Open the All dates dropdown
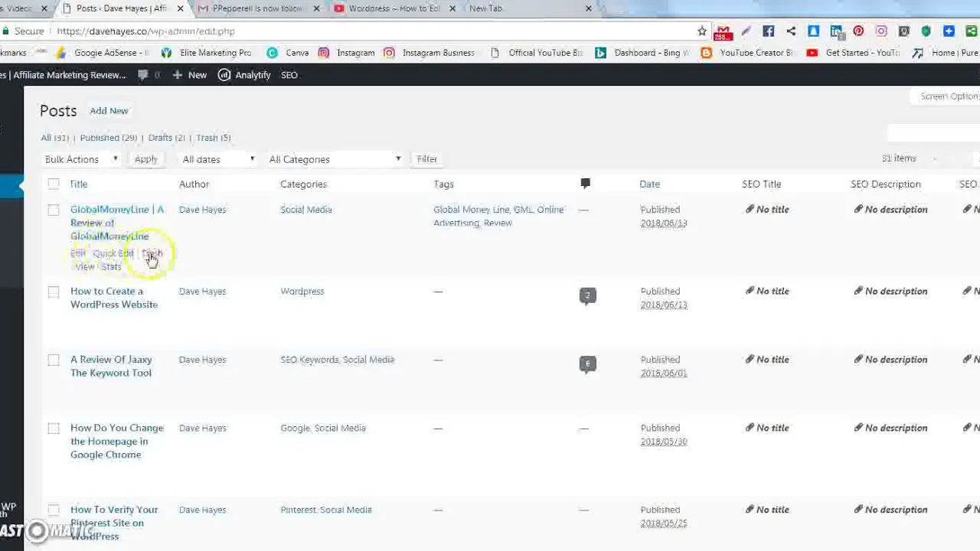Viewport: 980px width, 551px height. tap(218, 159)
